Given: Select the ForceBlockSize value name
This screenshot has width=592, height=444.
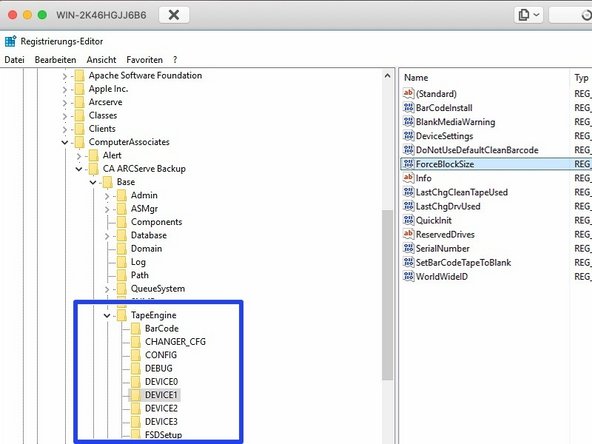Looking at the screenshot, I should (445, 164).
